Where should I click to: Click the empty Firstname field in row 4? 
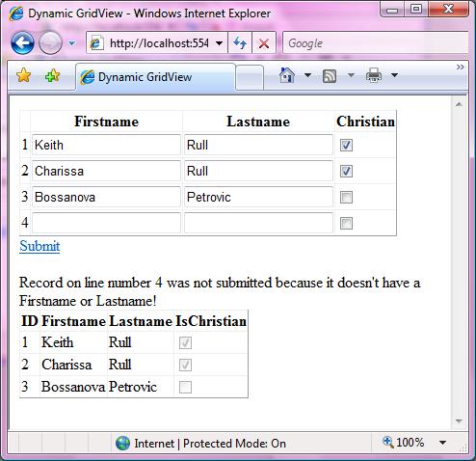pyautogui.click(x=106, y=223)
